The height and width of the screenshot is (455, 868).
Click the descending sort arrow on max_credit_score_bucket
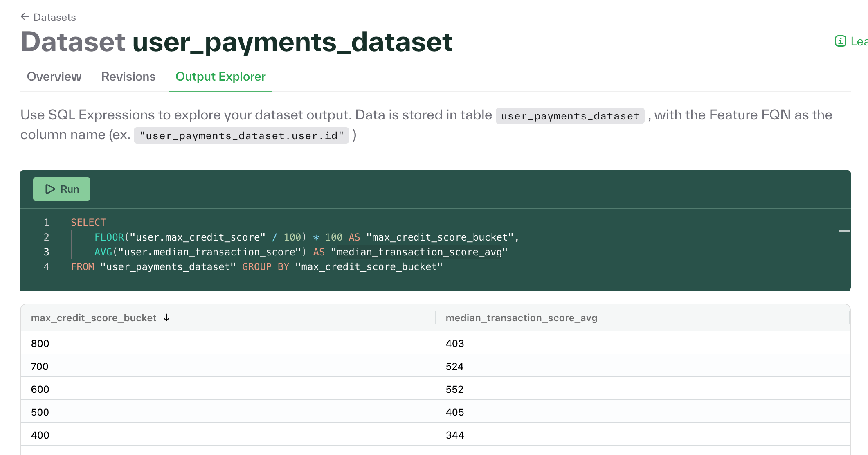tap(166, 318)
